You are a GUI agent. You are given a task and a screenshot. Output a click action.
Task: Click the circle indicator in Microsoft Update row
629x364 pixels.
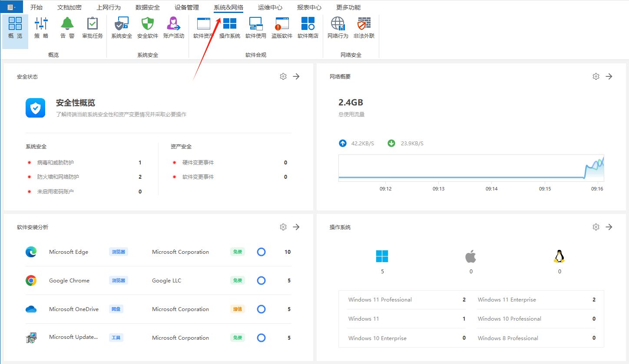(261, 338)
